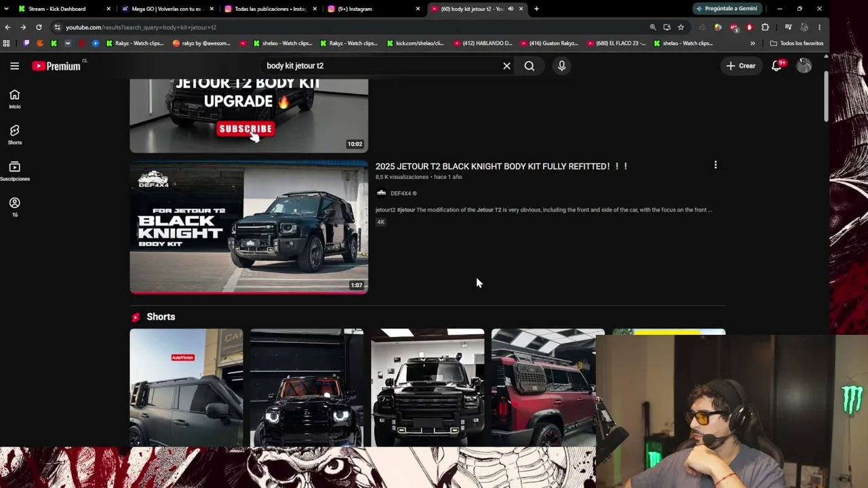Go forward using the browser forward arrow
The height and width of the screenshot is (488, 868).
coord(23,27)
